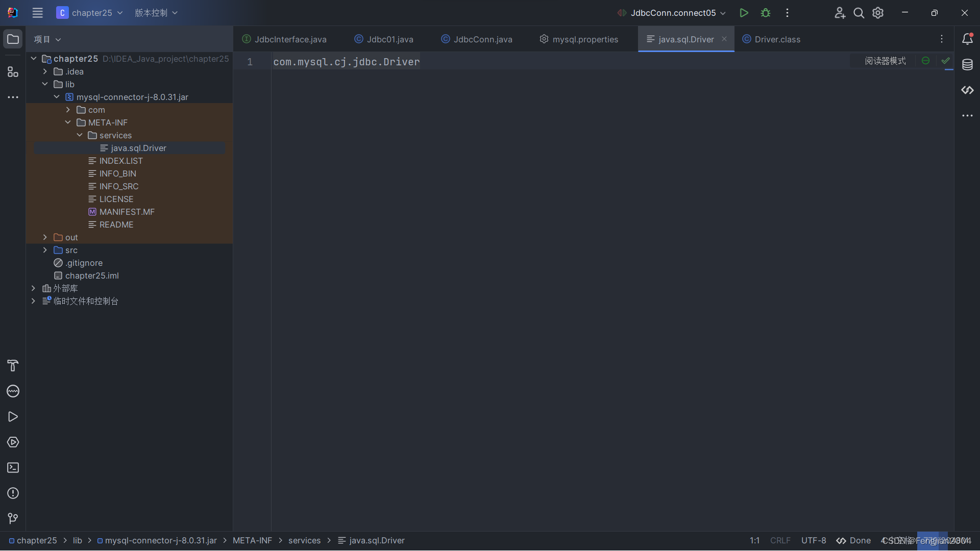Viewport: 980px width, 551px height.
Task: Click services in the breadcrumb path
Action: tap(304, 540)
